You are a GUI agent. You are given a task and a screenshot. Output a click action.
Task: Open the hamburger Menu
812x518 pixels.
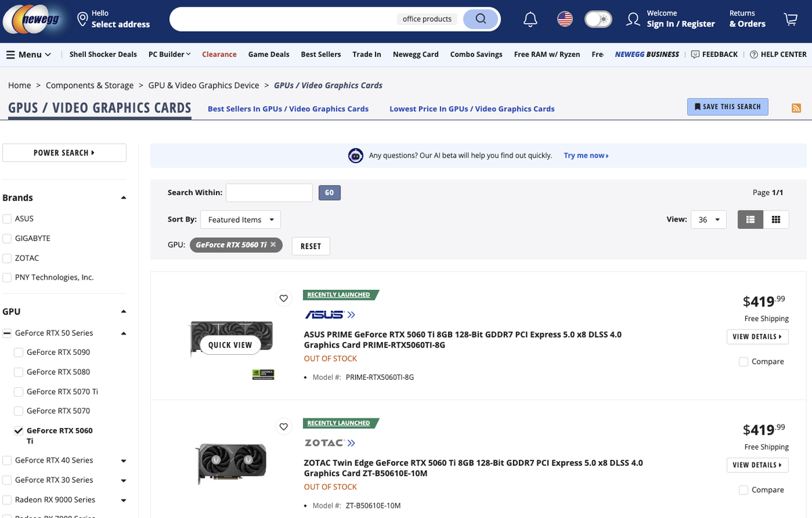tap(28, 54)
